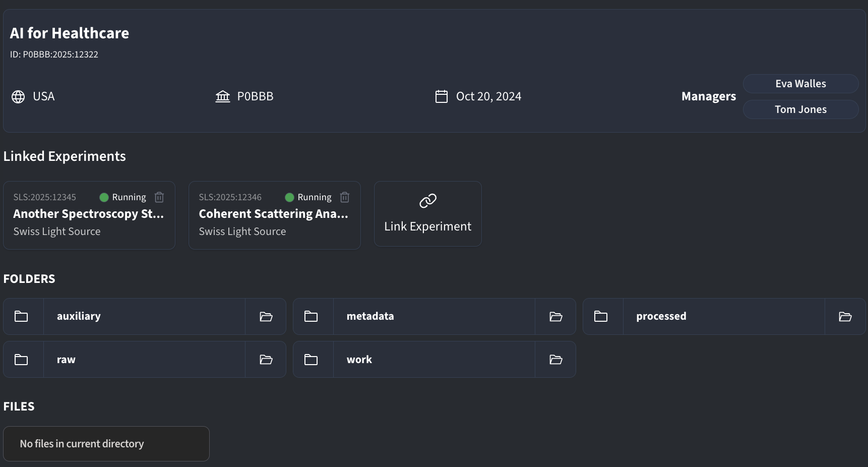
Task: Select manager Eva Walles chip
Action: 800,84
